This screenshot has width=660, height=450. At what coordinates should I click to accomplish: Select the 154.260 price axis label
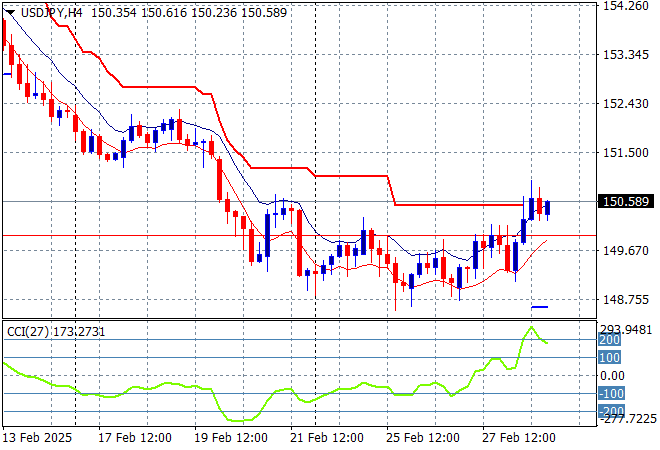click(x=624, y=6)
